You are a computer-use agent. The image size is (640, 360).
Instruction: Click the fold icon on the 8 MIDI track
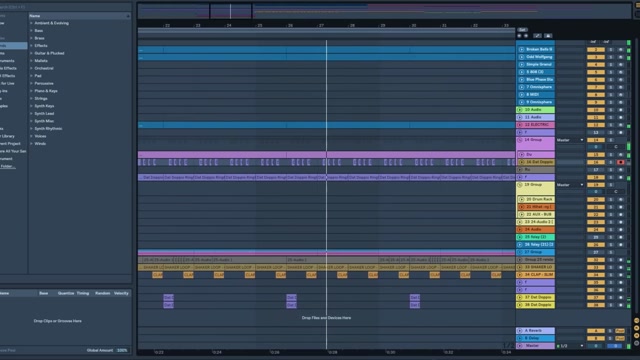click(521, 95)
